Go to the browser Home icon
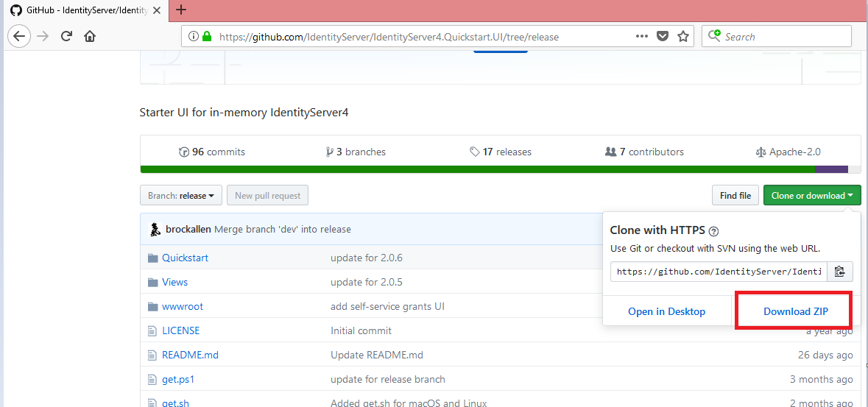Screen dimensions: 868x407 (90, 37)
